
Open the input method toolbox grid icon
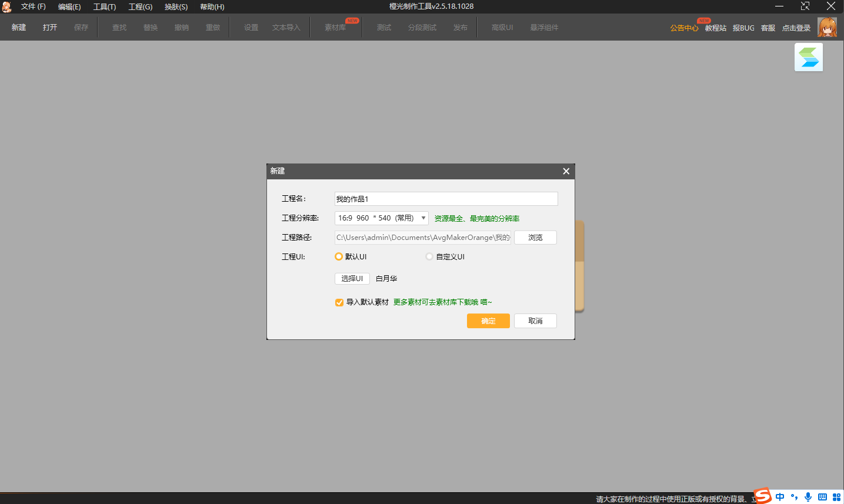[x=836, y=497]
